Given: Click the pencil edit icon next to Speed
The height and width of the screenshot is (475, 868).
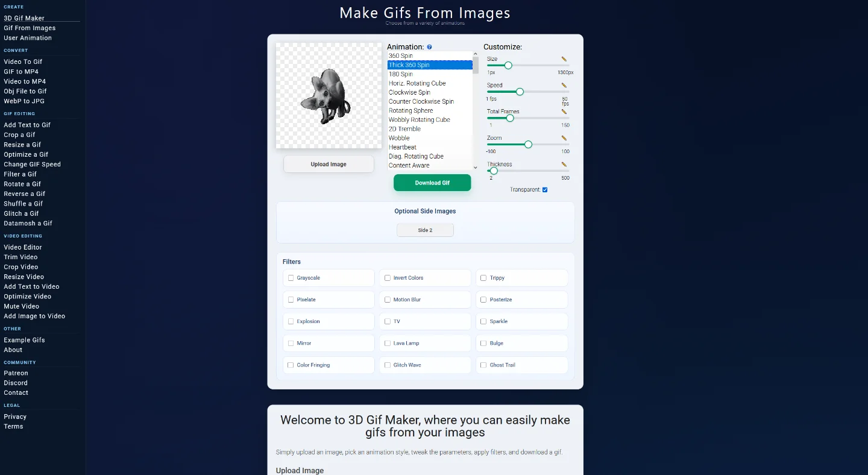Looking at the screenshot, I should (564, 85).
